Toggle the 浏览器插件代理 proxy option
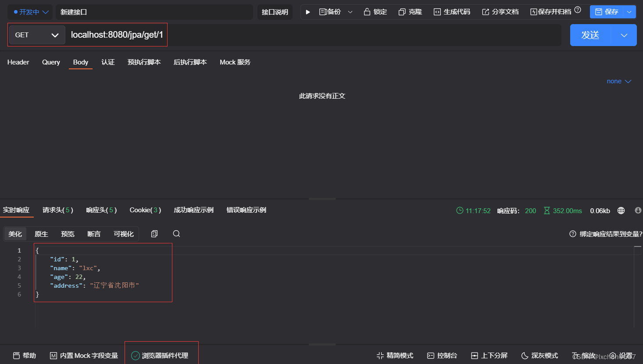 pyautogui.click(x=160, y=356)
